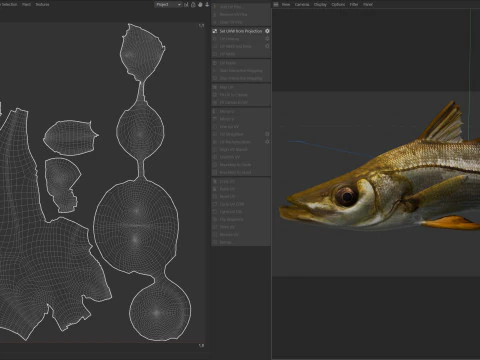Click the Mirror V command
Viewport: 480px width, 360px height.
[x=241, y=119]
